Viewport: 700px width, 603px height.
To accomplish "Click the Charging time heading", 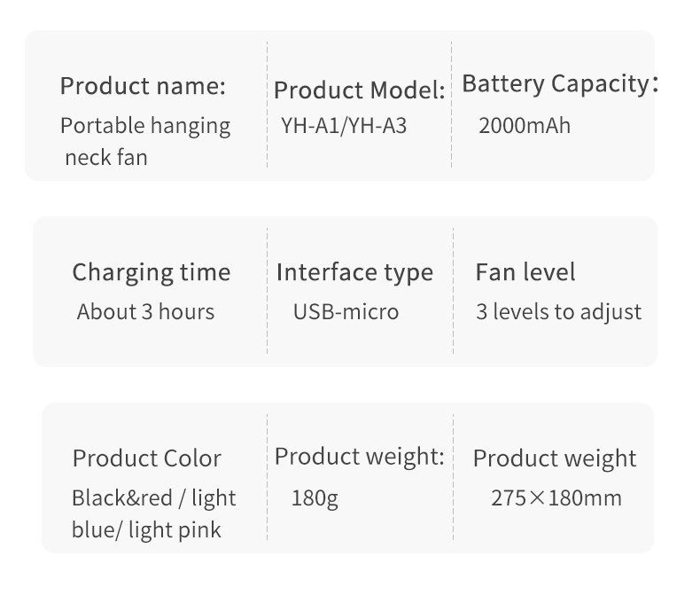I will click(152, 272).
